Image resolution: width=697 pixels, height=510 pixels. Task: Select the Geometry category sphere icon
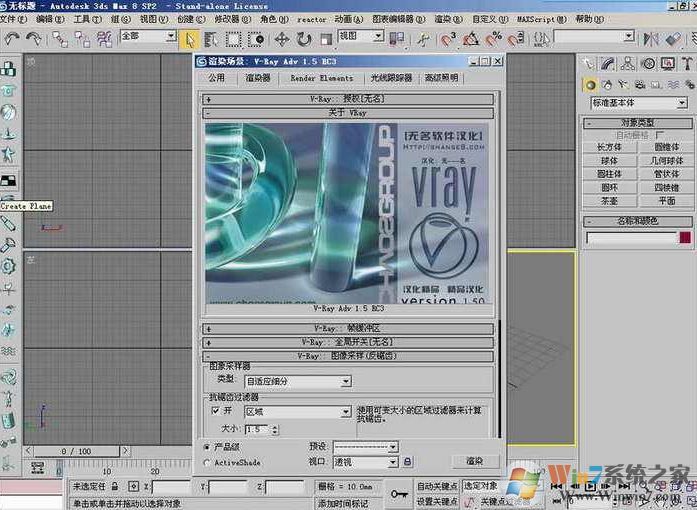[x=590, y=84]
